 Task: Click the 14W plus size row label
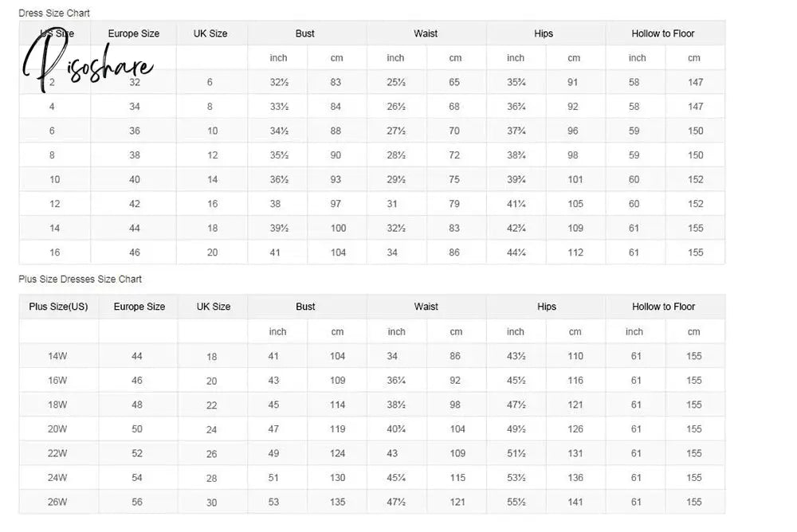[x=57, y=356]
